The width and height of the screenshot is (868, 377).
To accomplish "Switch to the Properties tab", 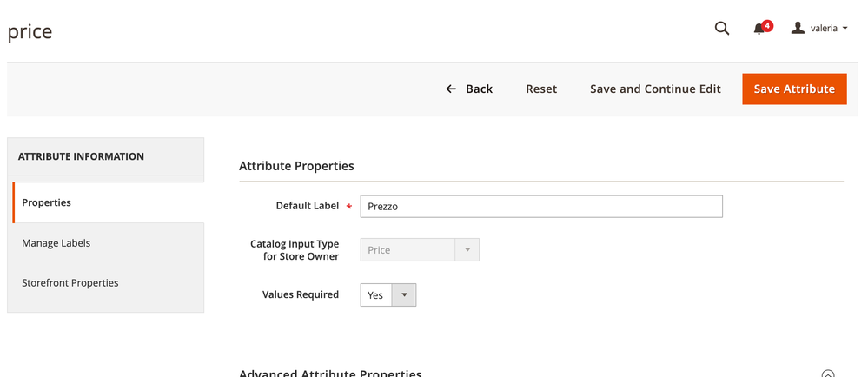I will (47, 202).
